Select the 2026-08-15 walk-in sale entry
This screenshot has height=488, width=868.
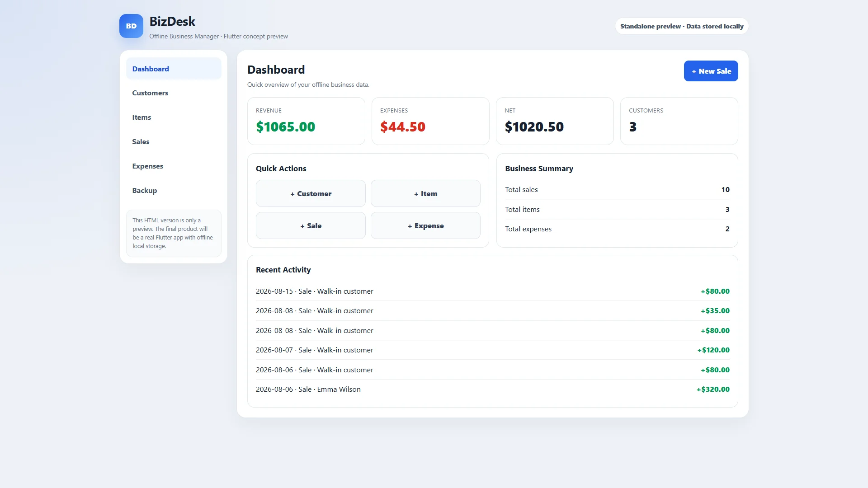pos(493,291)
